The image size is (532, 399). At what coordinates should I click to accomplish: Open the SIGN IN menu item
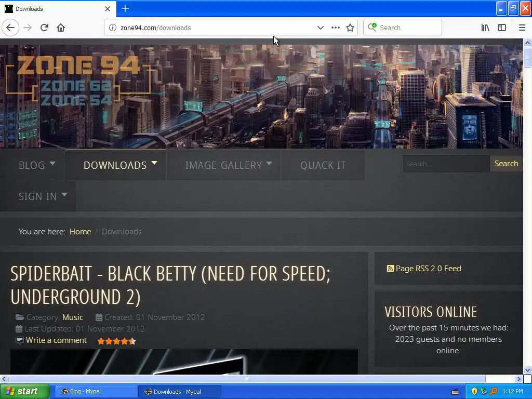coord(37,196)
